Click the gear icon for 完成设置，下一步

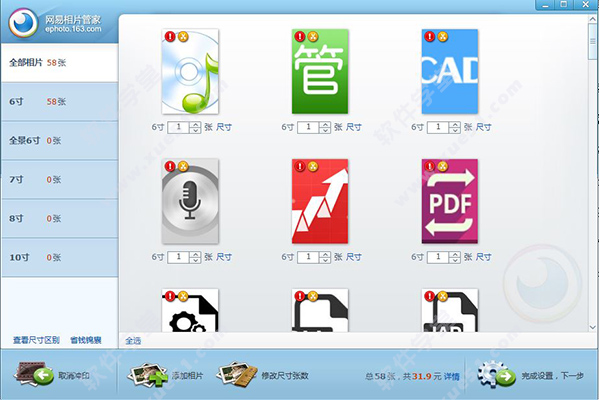tap(496, 374)
